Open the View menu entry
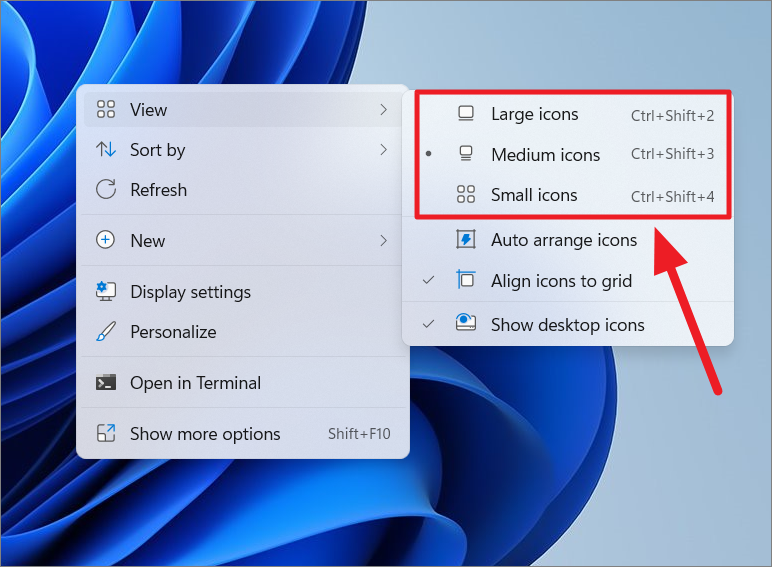The height and width of the screenshot is (567, 772). click(x=243, y=109)
